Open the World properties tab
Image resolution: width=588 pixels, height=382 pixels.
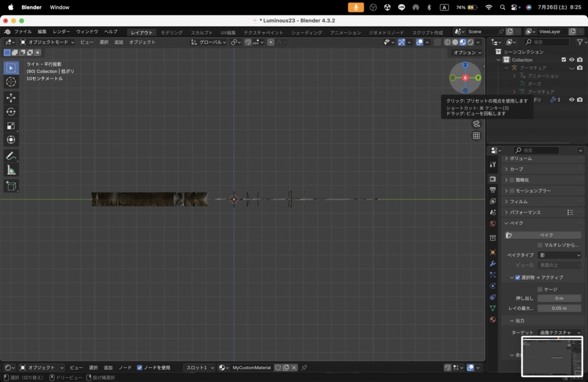coord(493,224)
